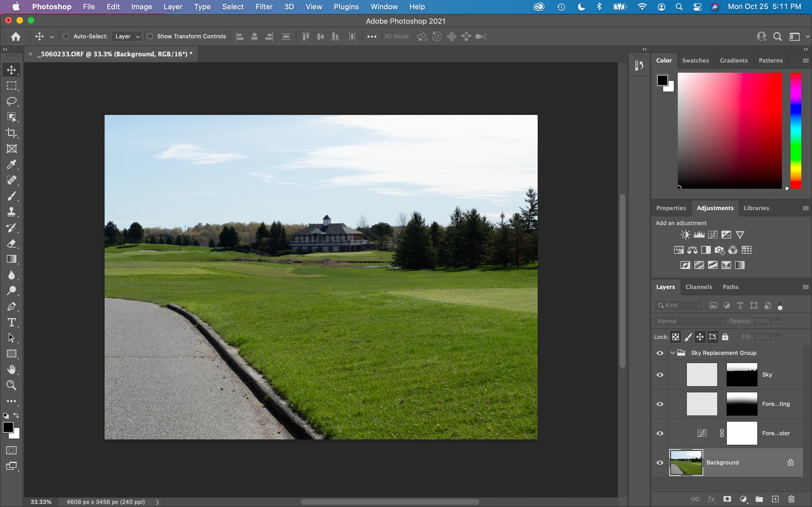
Task: Select the Lasso tool
Action: click(x=11, y=101)
